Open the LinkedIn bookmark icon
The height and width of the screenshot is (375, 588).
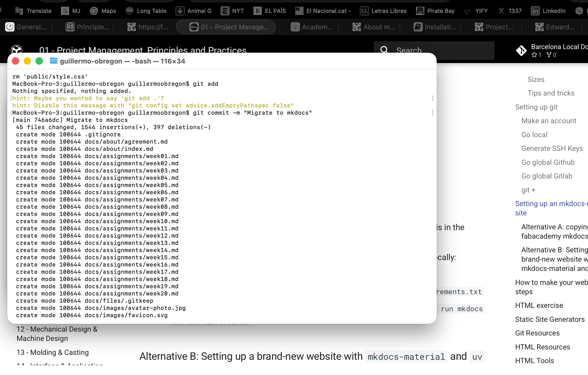pyautogui.click(x=535, y=11)
